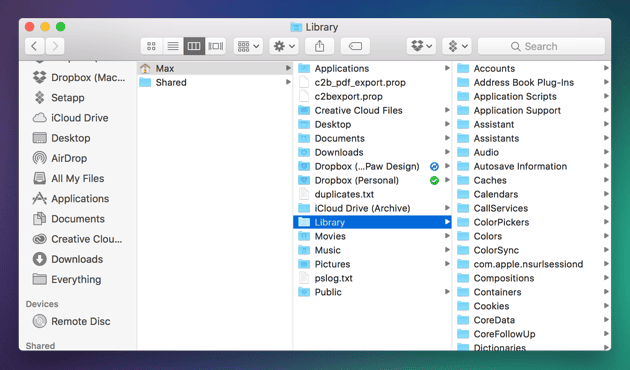Expand arrow next to Max folder
The height and width of the screenshot is (370, 630).
point(288,68)
